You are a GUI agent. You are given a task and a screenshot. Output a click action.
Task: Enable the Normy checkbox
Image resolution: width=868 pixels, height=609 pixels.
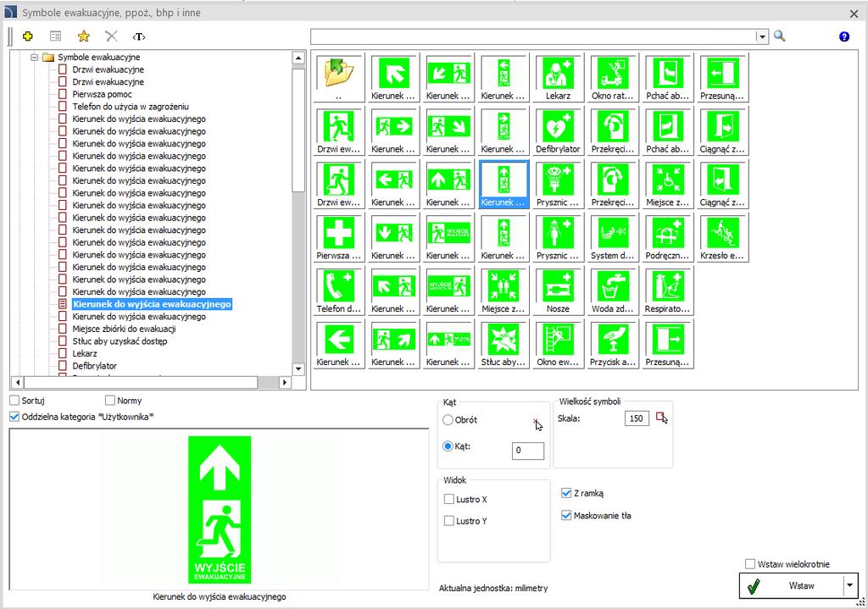[x=110, y=401]
